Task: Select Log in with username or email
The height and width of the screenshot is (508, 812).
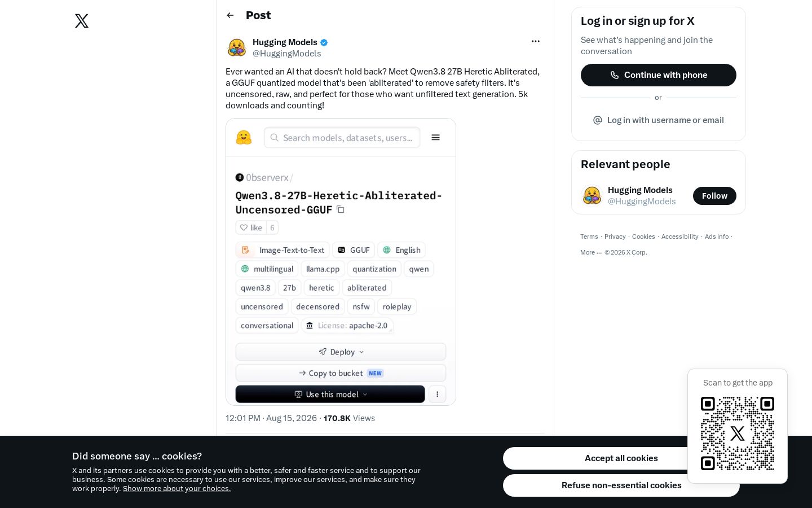Action: click(659, 120)
